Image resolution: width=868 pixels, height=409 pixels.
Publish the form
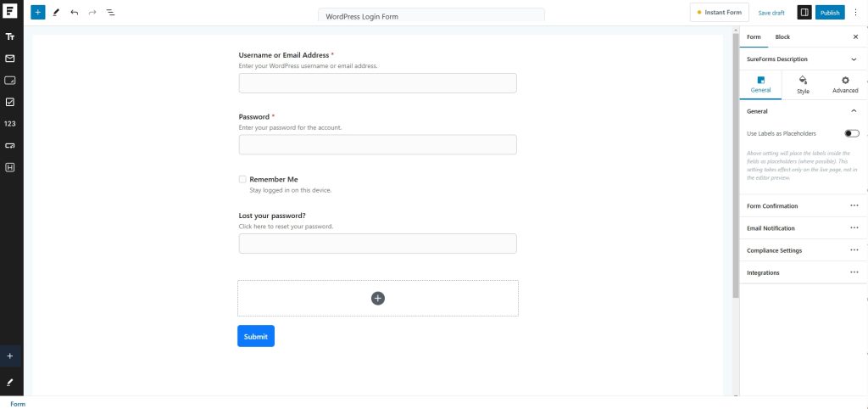click(830, 13)
